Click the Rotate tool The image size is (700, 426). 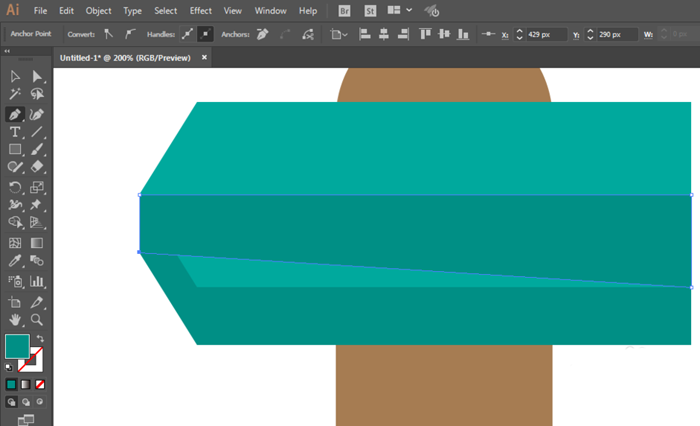[15, 187]
